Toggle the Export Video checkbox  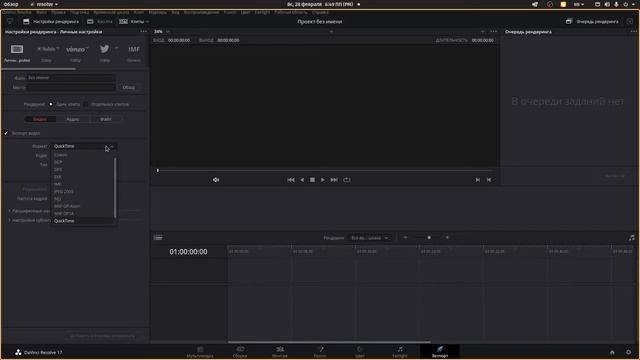tap(6, 133)
